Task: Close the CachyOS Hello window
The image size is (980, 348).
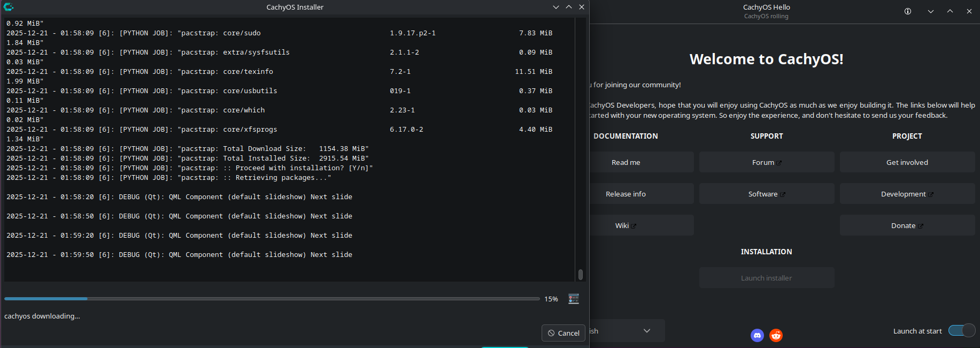Action: pos(969,11)
